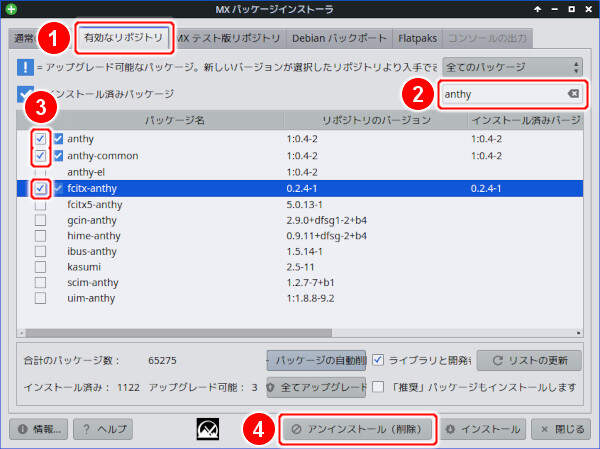
Task: Open the Debian バックポート tab
Action: [339, 38]
